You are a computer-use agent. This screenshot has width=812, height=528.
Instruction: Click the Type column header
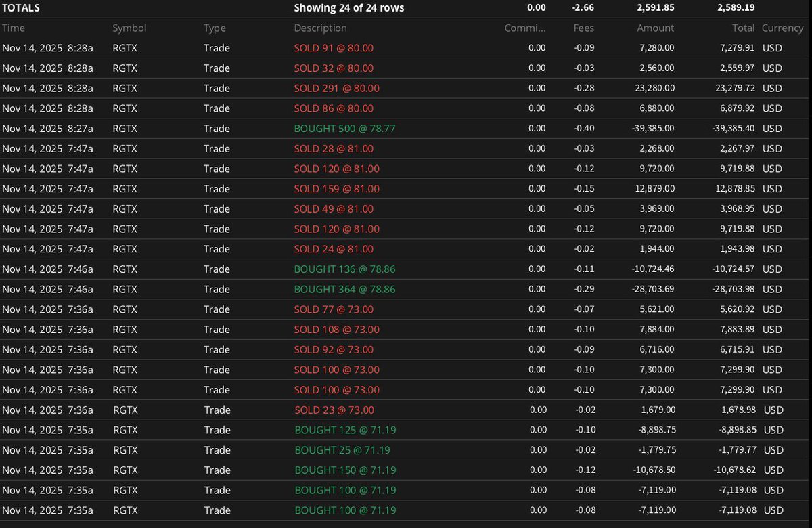point(215,28)
